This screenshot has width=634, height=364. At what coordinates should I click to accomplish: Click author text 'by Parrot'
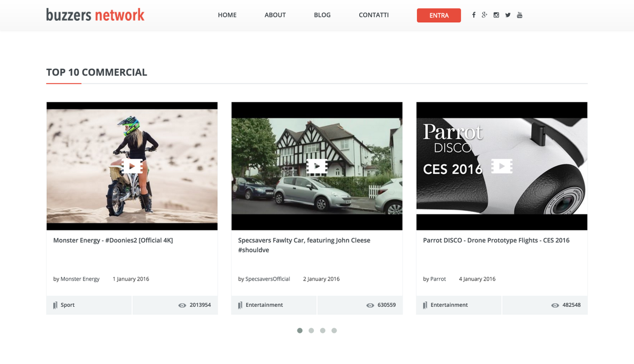[434, 279]
